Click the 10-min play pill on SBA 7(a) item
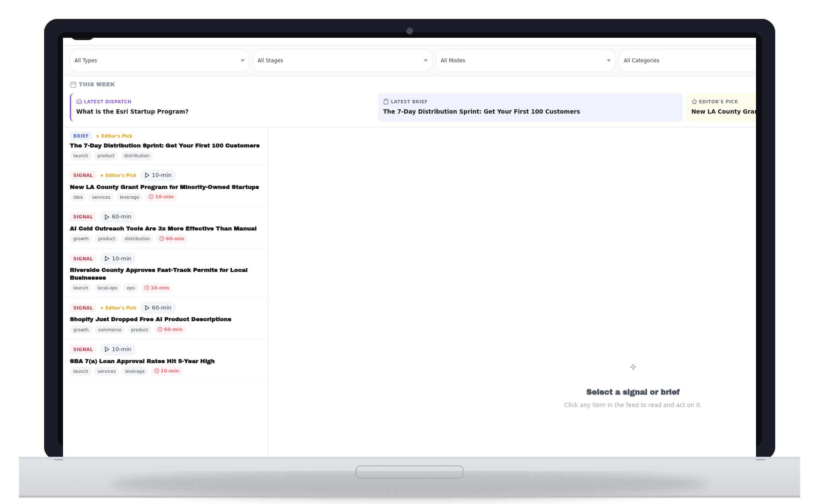Screen dimensions: 819x504 (118, 349)
